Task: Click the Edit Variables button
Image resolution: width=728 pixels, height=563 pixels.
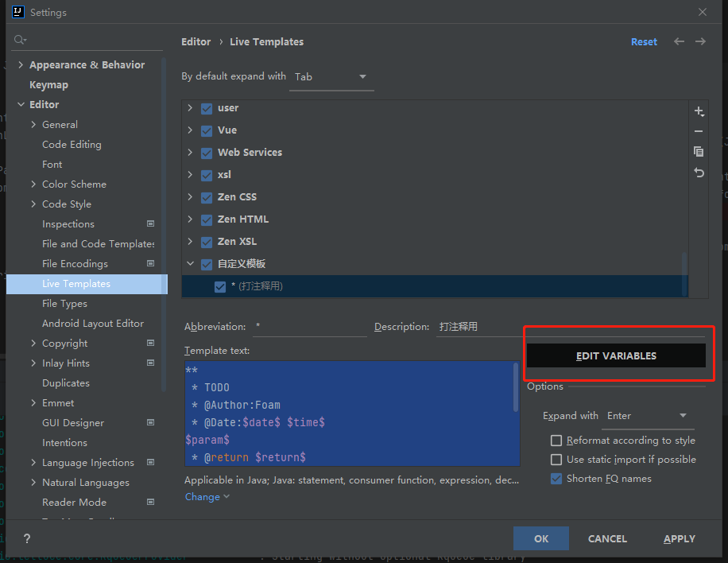Action: 616,356
